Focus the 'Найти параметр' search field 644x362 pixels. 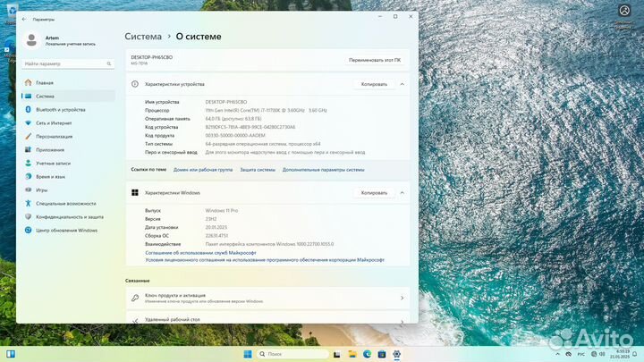coord(68,63)
